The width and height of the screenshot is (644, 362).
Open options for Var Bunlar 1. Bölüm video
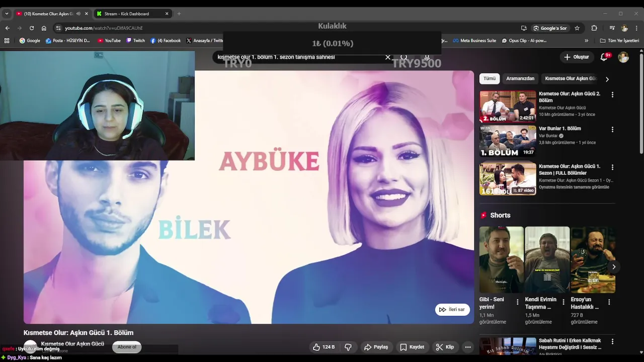coord(612,129)
